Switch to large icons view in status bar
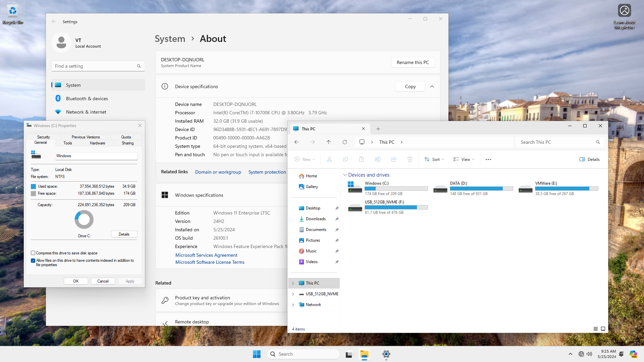The image size is (644, 362). (x=603, y=329)
